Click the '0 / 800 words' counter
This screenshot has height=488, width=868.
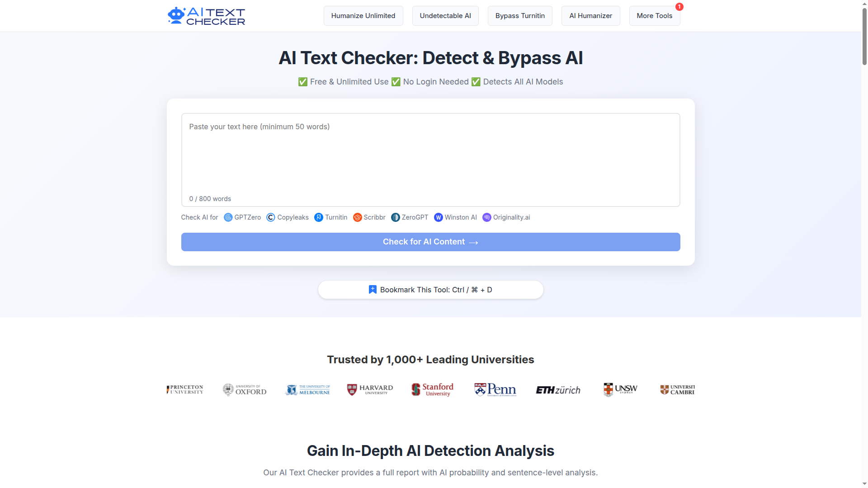pos(210,199)
